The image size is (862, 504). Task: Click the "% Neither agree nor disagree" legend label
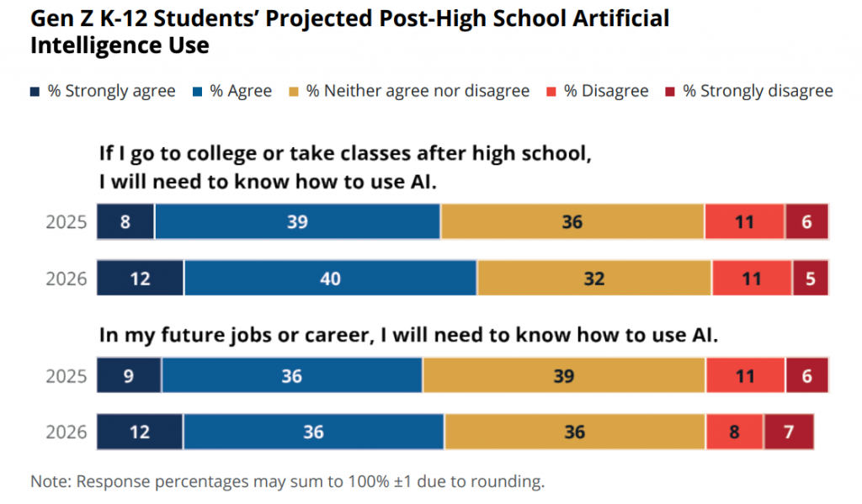(418, 91)
